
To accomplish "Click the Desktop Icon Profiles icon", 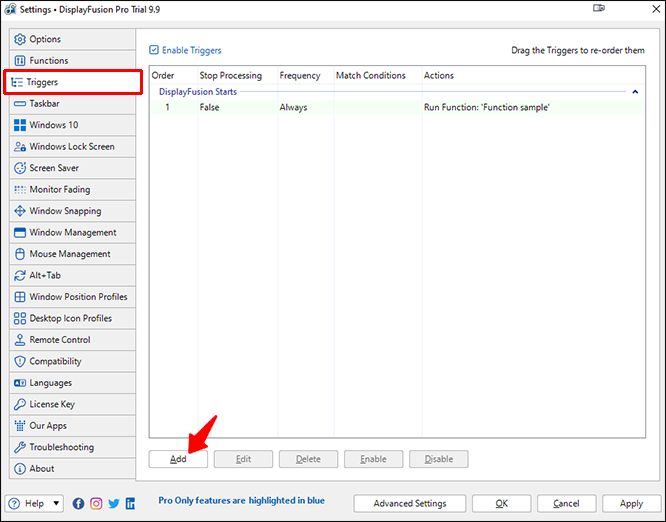I will tap(20, 319).
